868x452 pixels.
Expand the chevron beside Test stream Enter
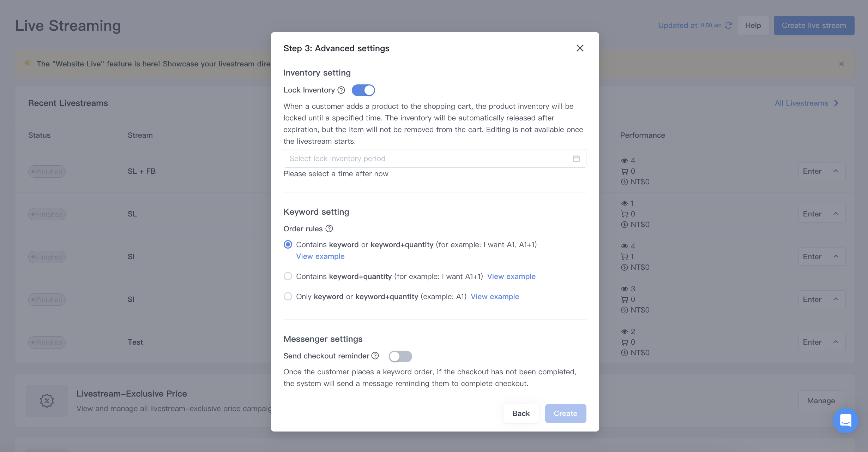pyautogui.click(x=836, y=342)
